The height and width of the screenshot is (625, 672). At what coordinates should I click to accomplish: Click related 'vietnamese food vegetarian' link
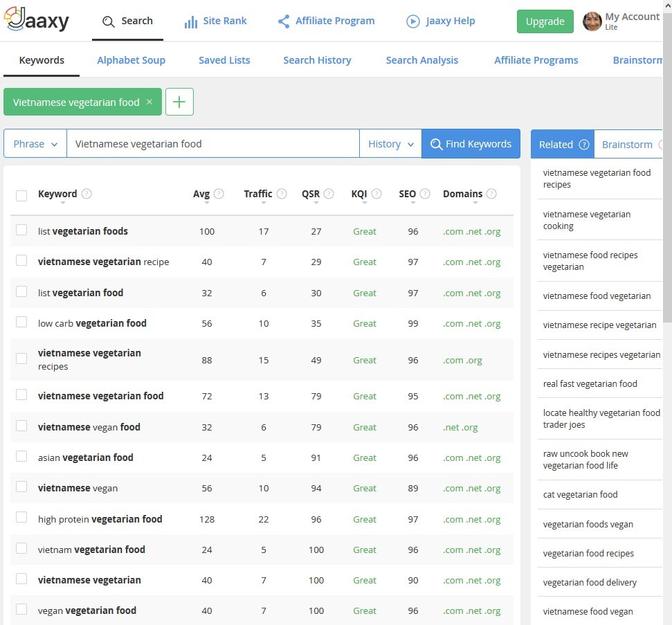[597, 296]
